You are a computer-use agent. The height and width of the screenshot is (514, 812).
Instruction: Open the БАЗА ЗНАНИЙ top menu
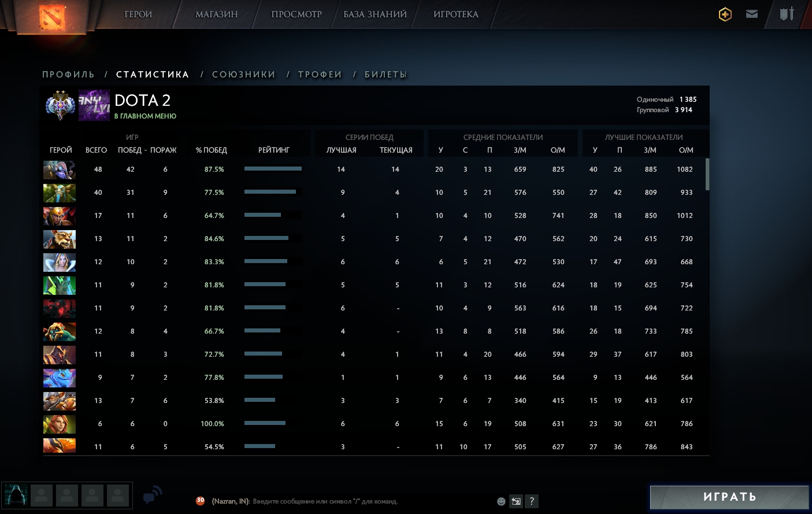coord(375,14)
